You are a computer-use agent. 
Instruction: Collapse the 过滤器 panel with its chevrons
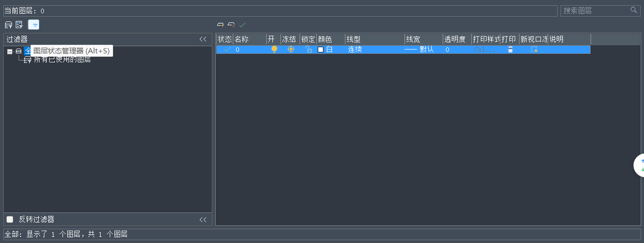(x=203, y=40)
